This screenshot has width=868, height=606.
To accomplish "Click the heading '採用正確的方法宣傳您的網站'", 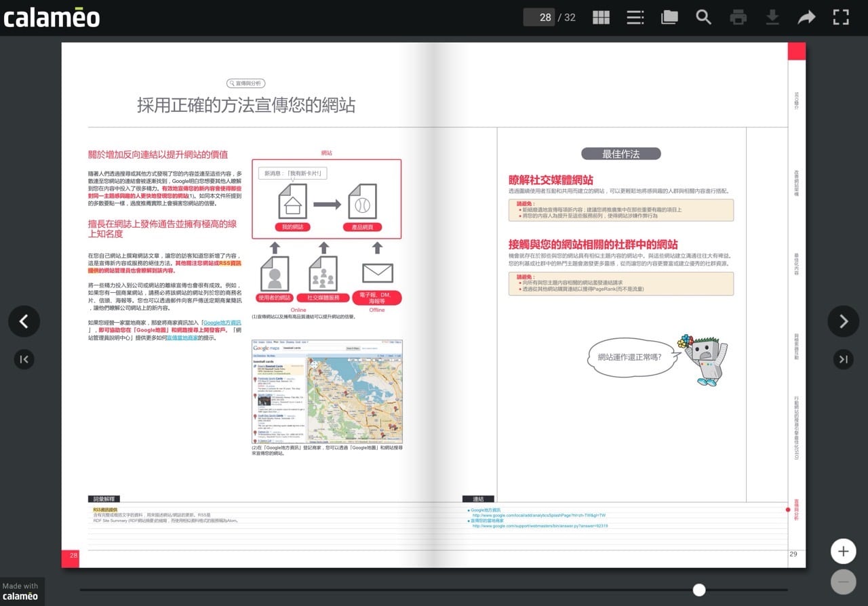I will coord(246,105).
